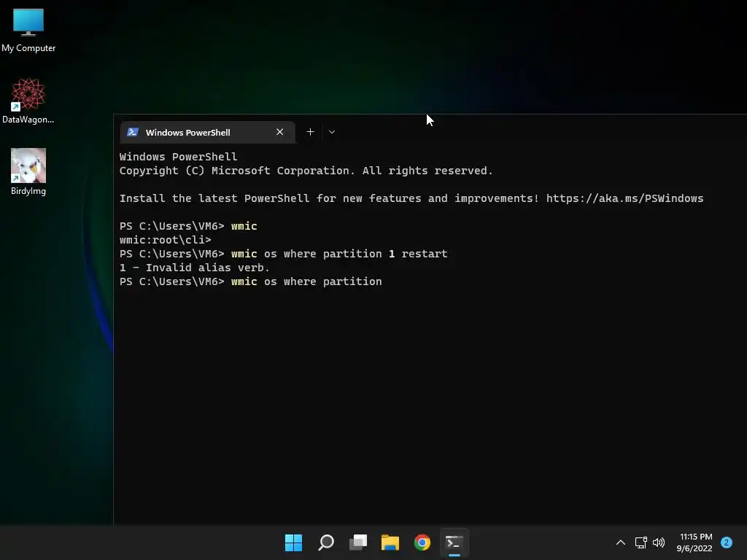Switch to the Windows PowerShell tab
The width and height of the screenshot is (747, 560).
click(x=208, y=133)
